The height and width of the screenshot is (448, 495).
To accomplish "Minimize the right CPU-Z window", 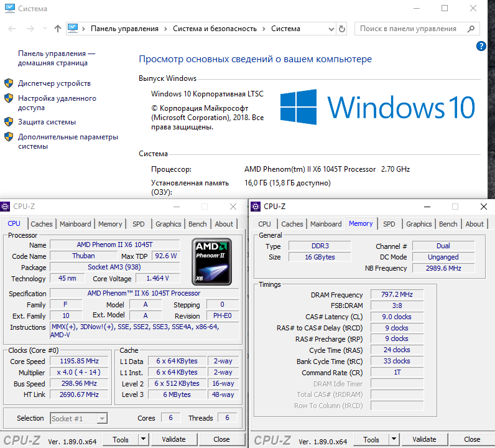I will click(x=427, y=207).
